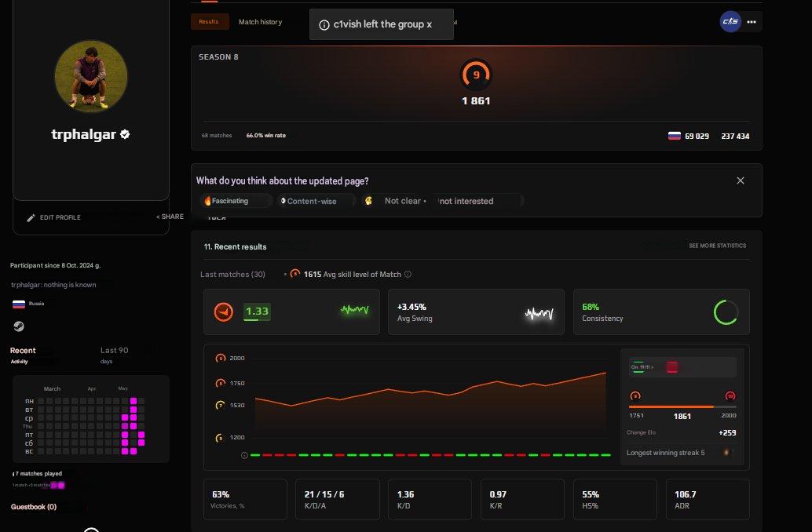
Task: Click the Recent Activity heading
Action: pos(23,355)
